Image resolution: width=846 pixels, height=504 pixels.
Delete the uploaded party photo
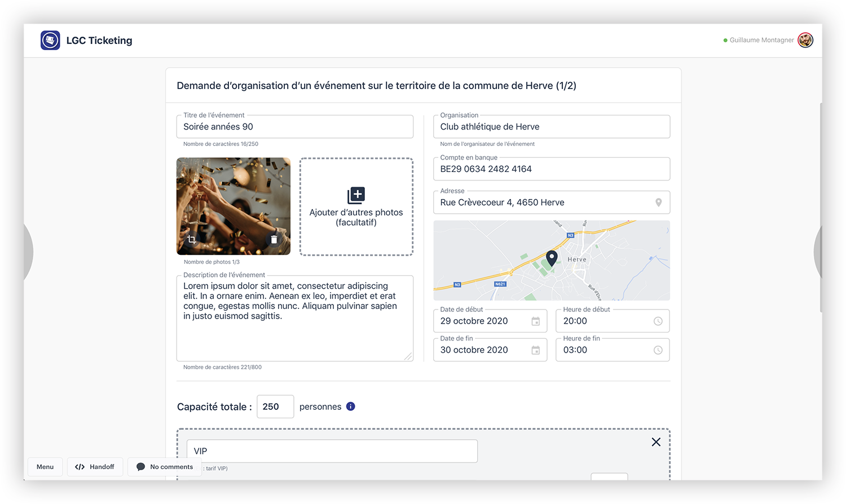(274, 240)
